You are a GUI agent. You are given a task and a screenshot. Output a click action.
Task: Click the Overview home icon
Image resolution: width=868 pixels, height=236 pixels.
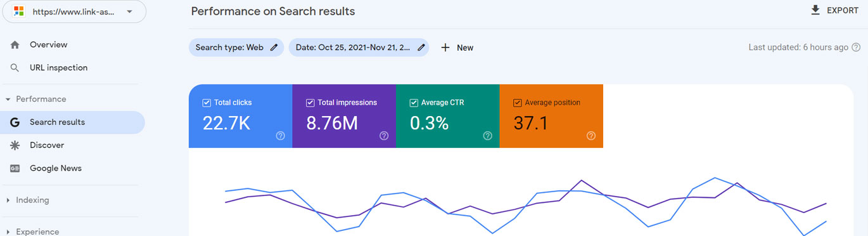[x=15, y=45]
